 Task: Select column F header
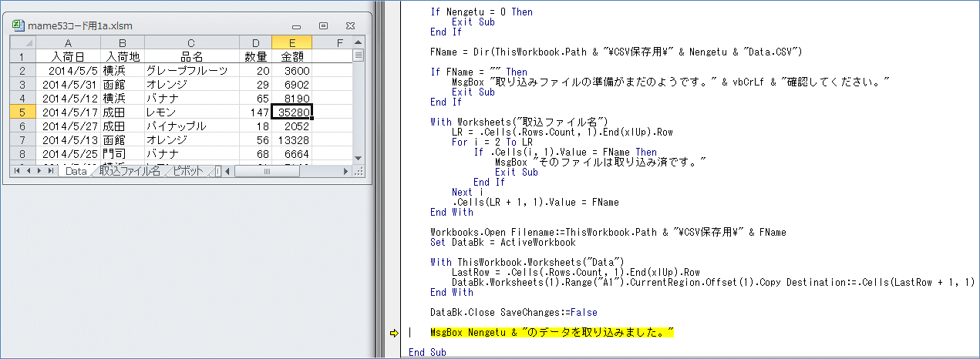[332, 42]
